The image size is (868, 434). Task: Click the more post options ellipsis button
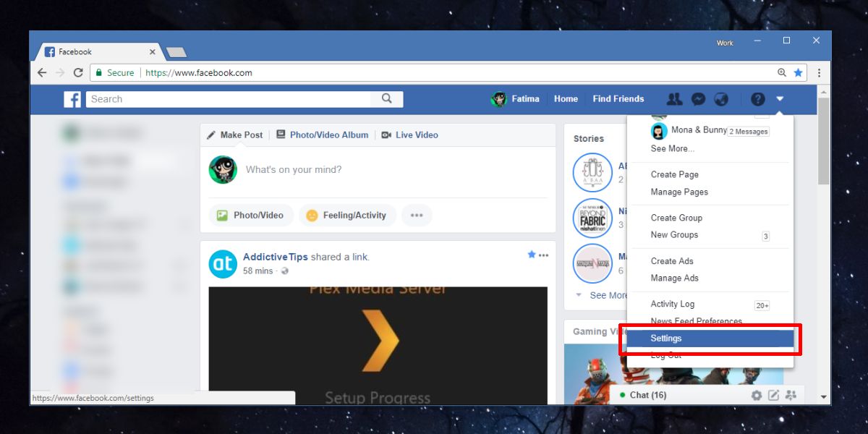(x=417, y=215)
